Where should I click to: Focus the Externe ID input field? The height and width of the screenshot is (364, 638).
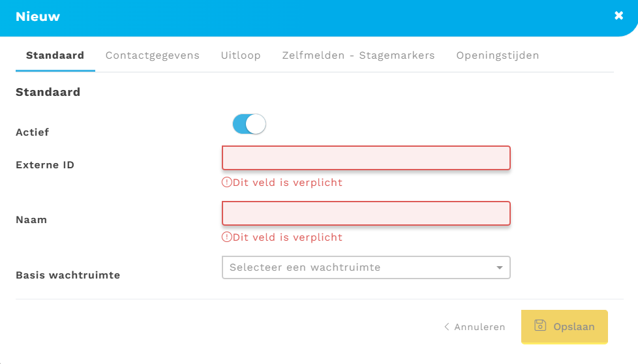(x=366, y=159)
